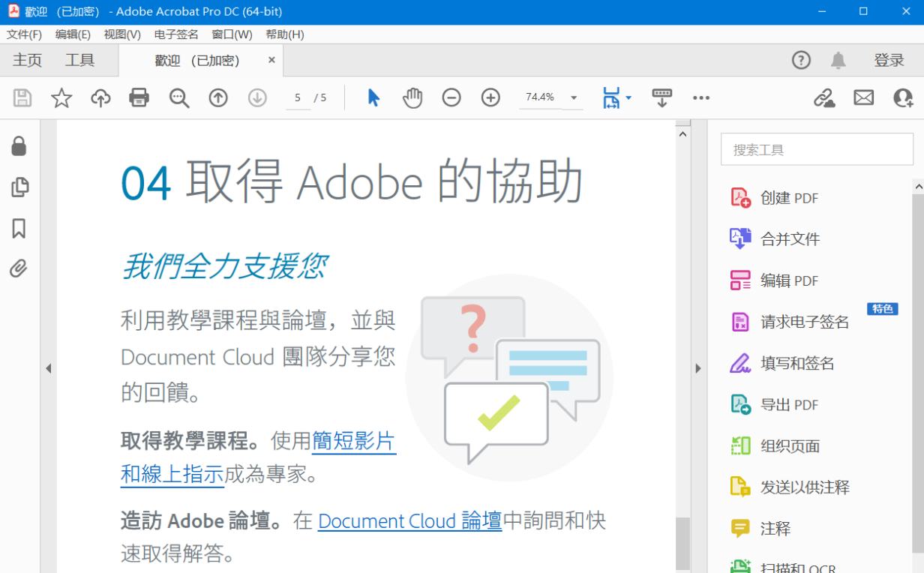Select the text selection arrow tool
This screenshot has height=573, width=924.
click(x=373, y=97)
